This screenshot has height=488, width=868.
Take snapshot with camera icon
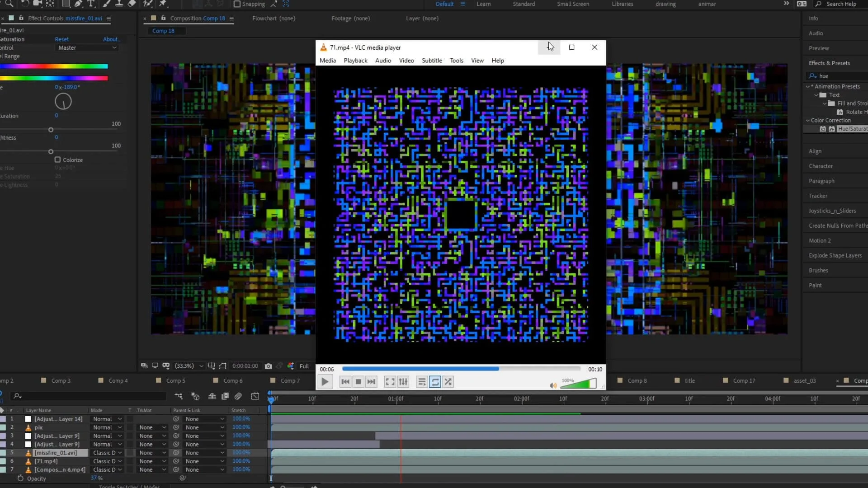click(x=268, y=366)
